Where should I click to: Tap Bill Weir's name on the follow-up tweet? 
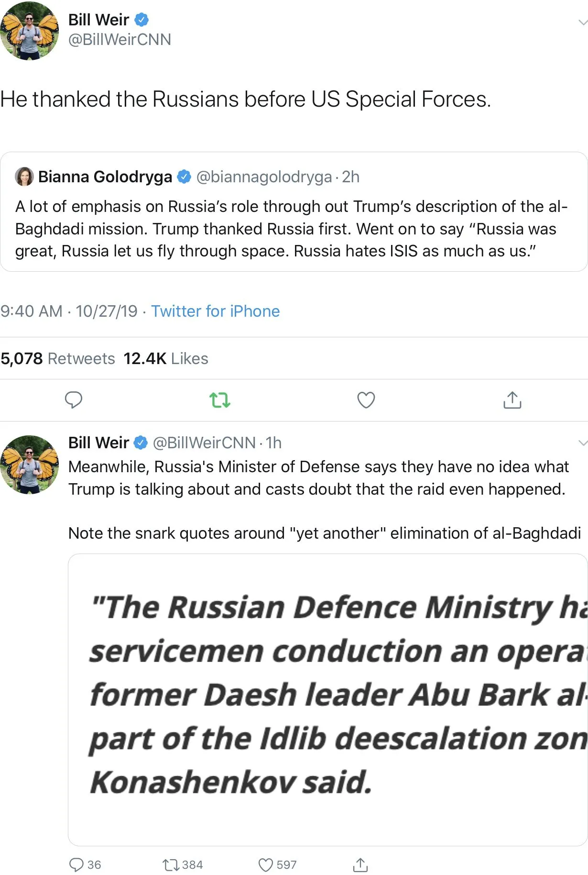[x=98, y=443]
